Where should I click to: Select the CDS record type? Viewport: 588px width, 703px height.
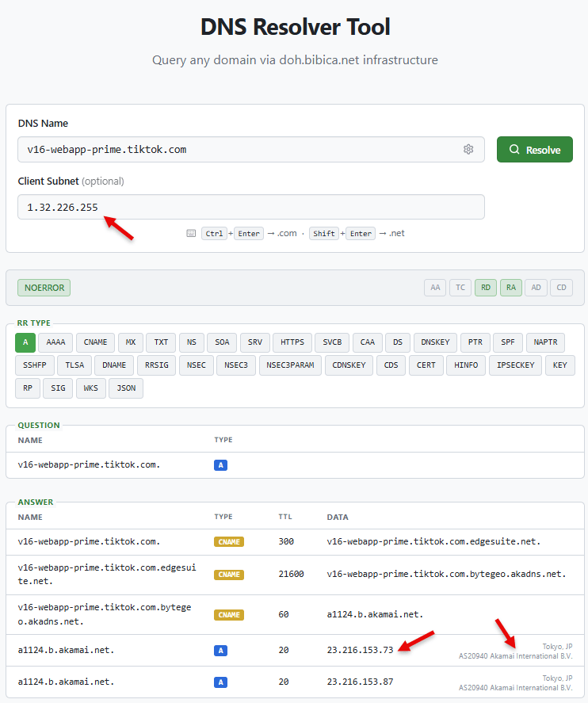pos(391,365)
